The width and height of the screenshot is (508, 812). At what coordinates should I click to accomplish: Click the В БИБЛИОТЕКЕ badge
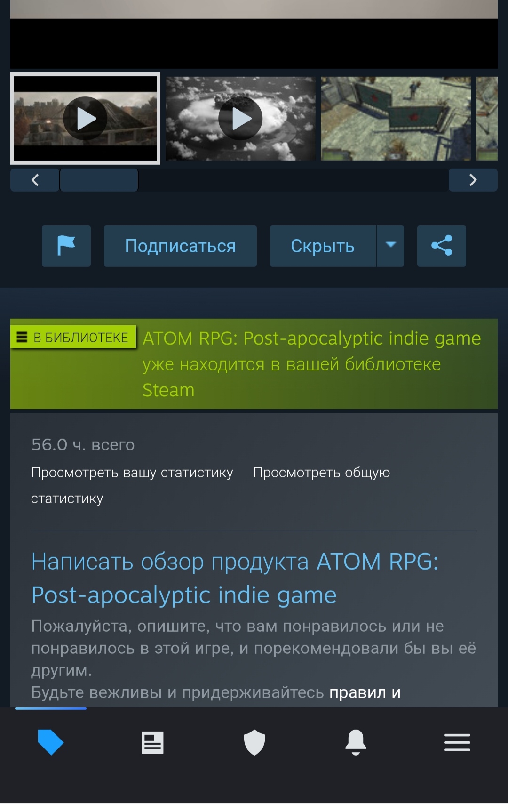click(73, 337)
